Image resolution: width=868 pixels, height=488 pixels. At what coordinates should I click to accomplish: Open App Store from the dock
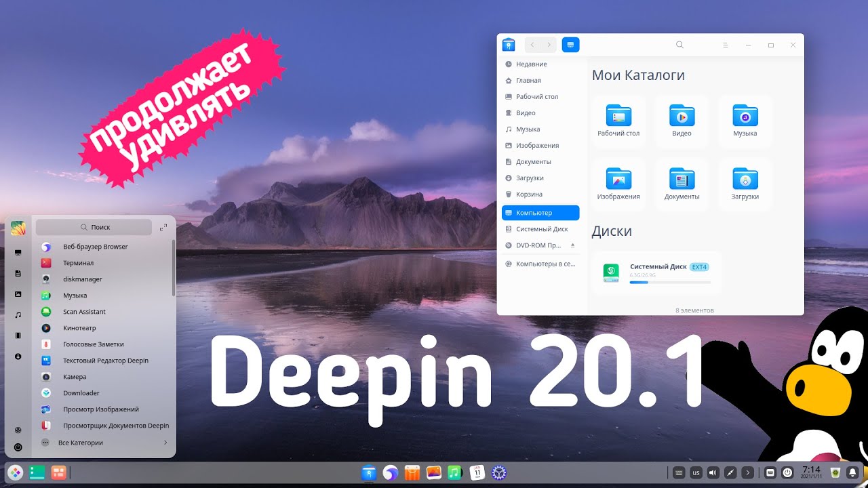(x=412, y=472)
